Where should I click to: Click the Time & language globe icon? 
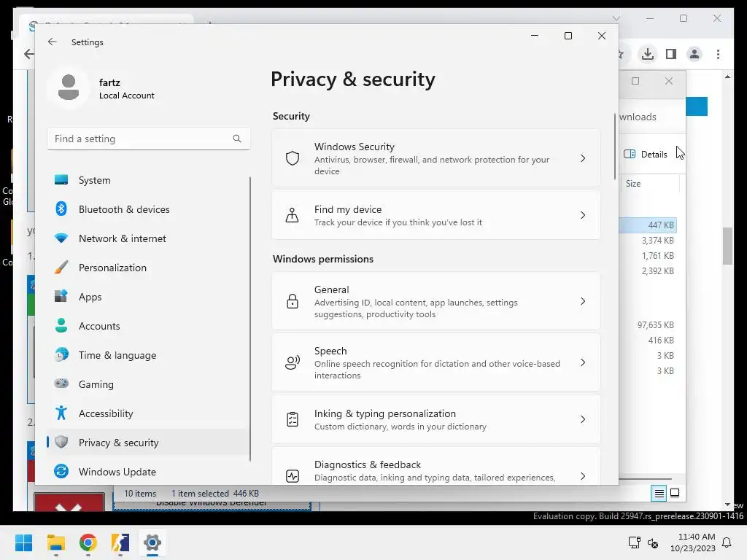(x=61, y=354)
